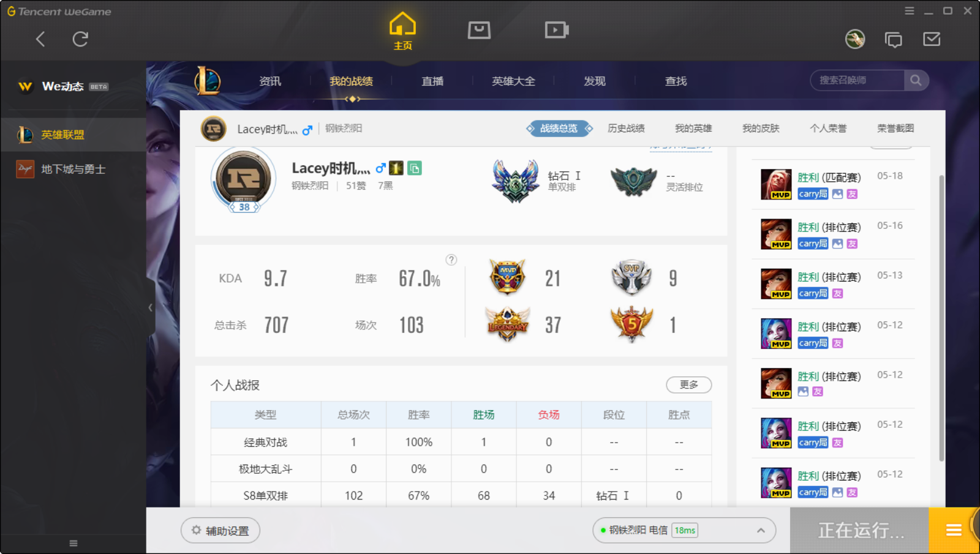Switch to 荣誉截图 sub-tab

coord(895,129)
